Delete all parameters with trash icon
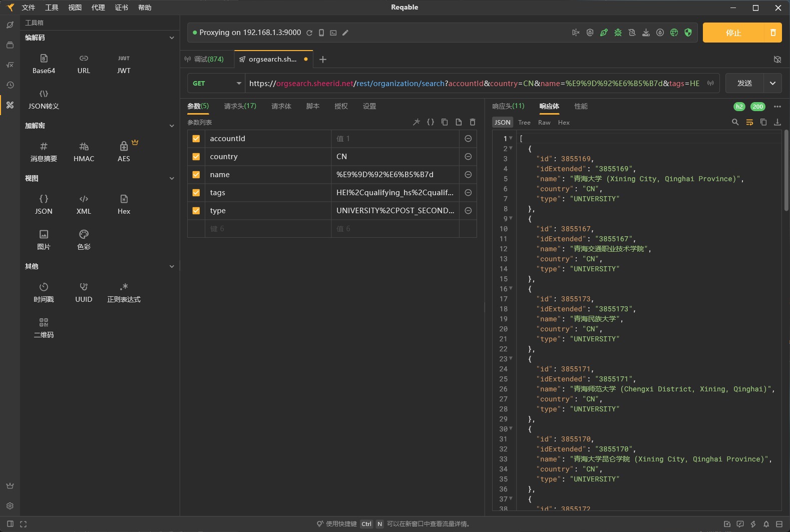 (x=472, y=122)
